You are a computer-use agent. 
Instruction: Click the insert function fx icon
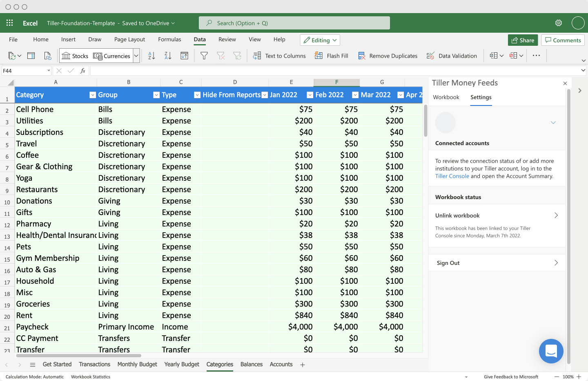pos(83,71)
